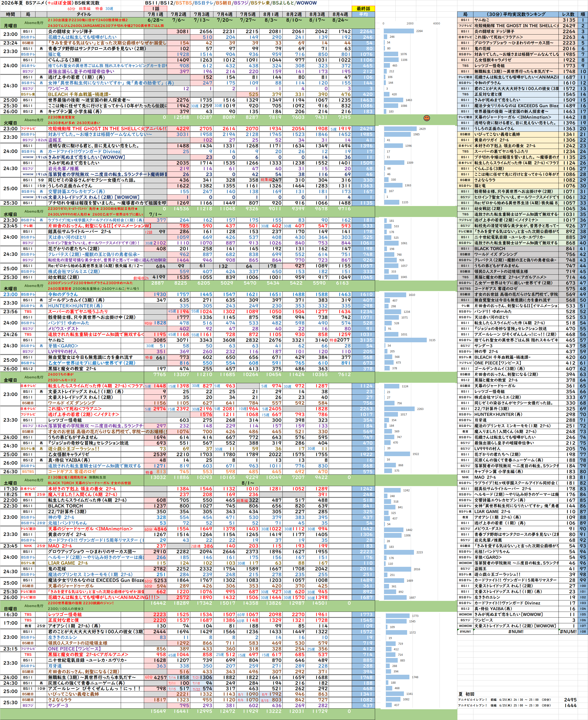Select "LIAR GAME 2クール" in the Saturday schedule
The height and width of the screenshot is (720, 588).
(68, 563)
